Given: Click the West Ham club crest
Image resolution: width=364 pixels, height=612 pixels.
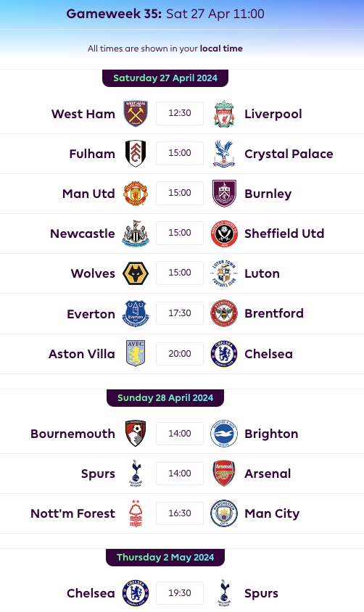Looking at the screenshot, I should pos(136,114).
